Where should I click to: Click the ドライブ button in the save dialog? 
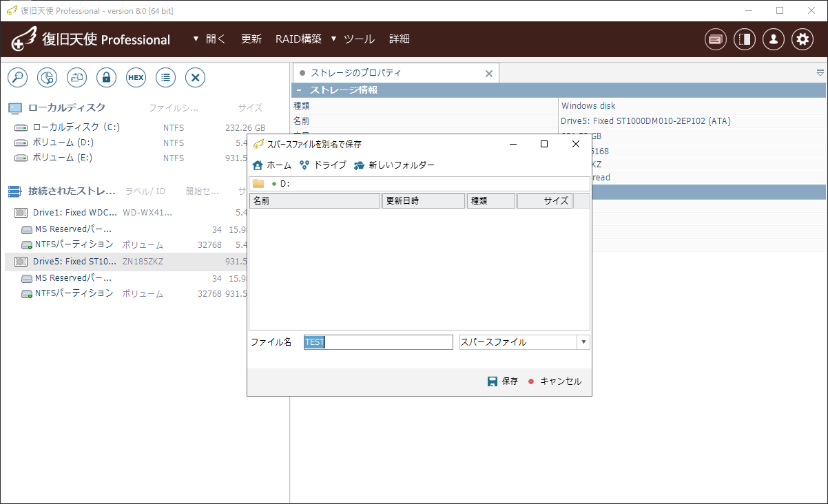tap(323, 165)
